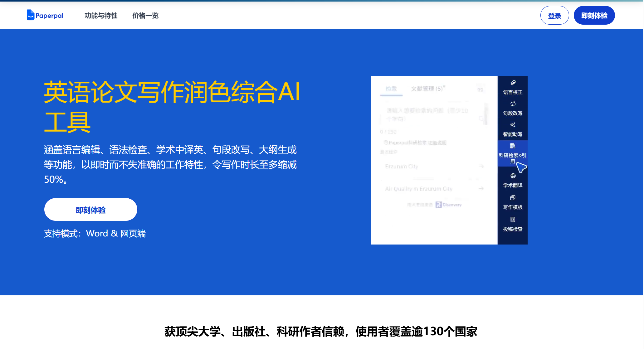
Task: Select the 学术翻译 globe icon
Action: [513, 176]
